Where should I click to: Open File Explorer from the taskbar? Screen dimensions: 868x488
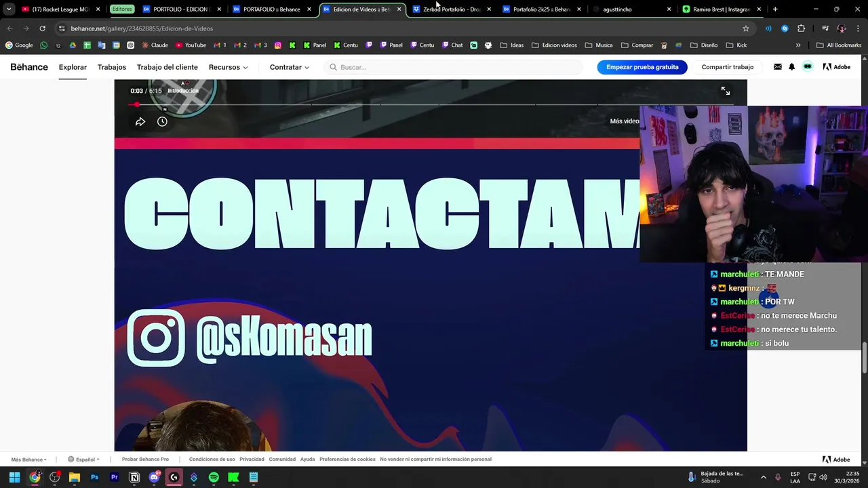[75, 477]
